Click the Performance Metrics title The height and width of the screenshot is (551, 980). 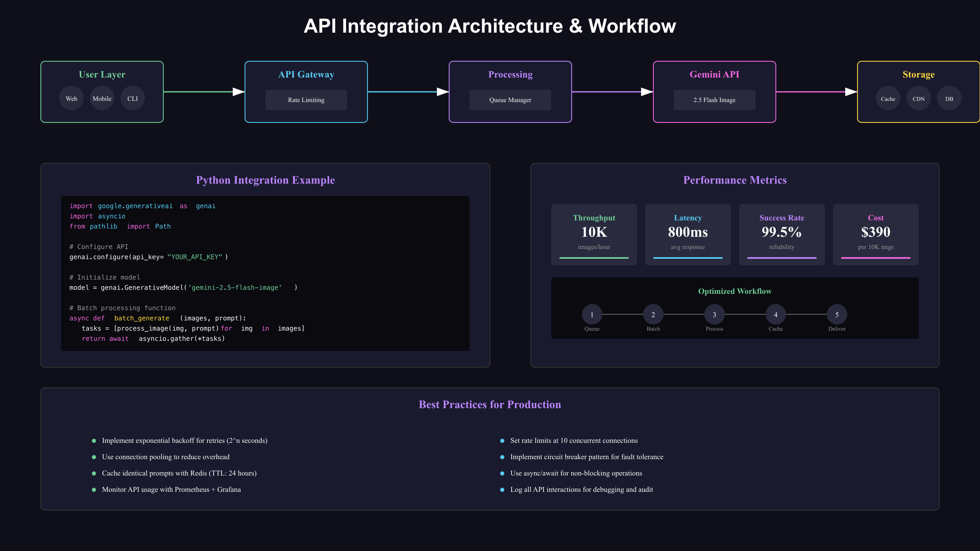[x=735, y=180]
